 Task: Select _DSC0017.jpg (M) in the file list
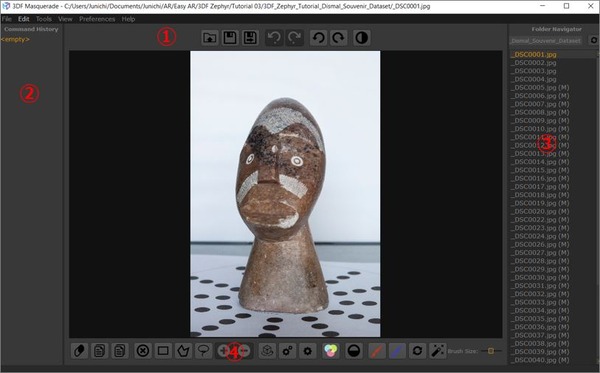pyautogui.click(x=540, y=186)
